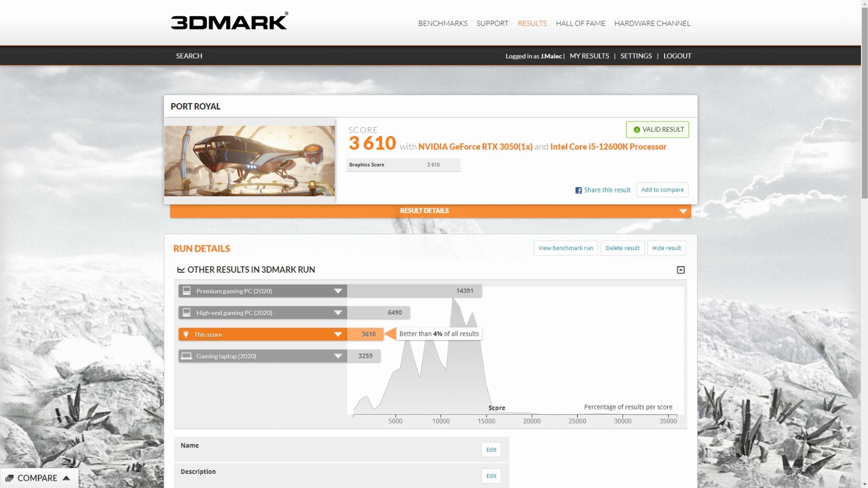
Task: Click the Intel Core i5-12600K Processor link
Action: [608, 147]
